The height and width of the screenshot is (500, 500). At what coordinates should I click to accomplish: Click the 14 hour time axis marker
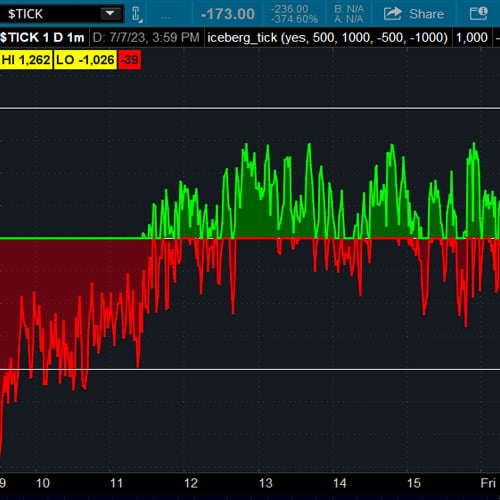pos(340,483)
